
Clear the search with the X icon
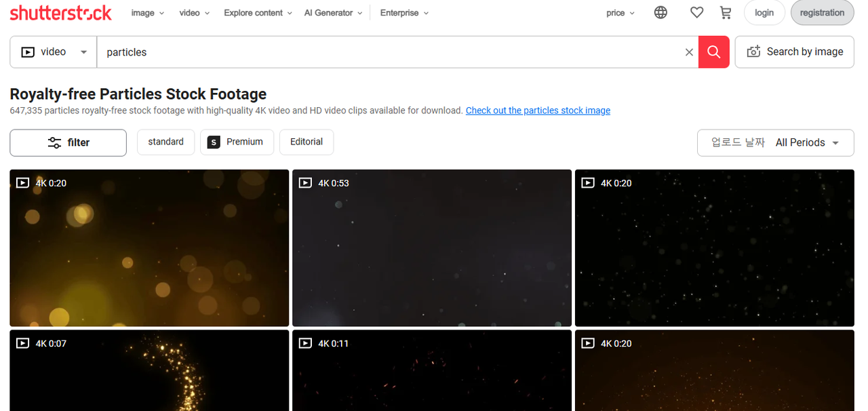[x=689, y=52]
